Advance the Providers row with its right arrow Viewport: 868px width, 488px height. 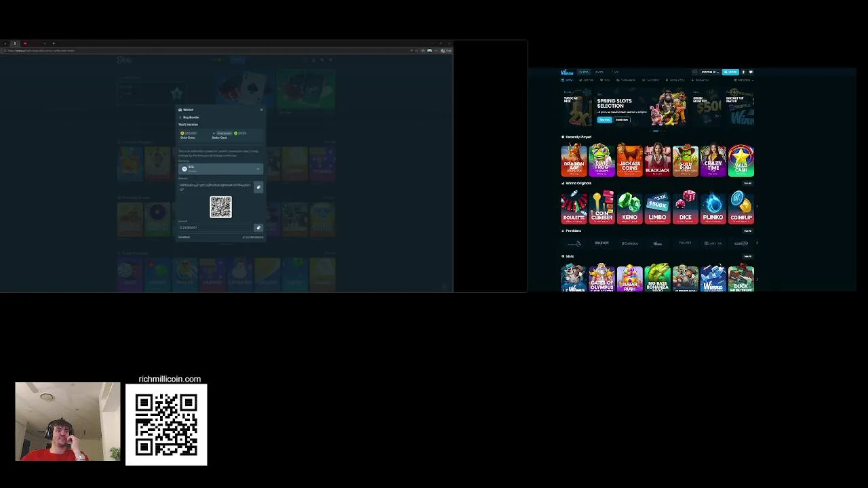tap(757, 243)
